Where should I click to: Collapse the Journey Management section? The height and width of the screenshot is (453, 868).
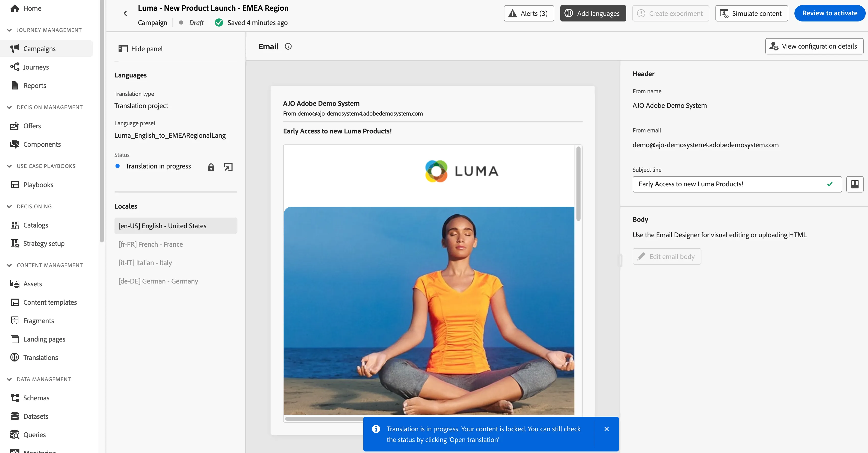point(9,30)
